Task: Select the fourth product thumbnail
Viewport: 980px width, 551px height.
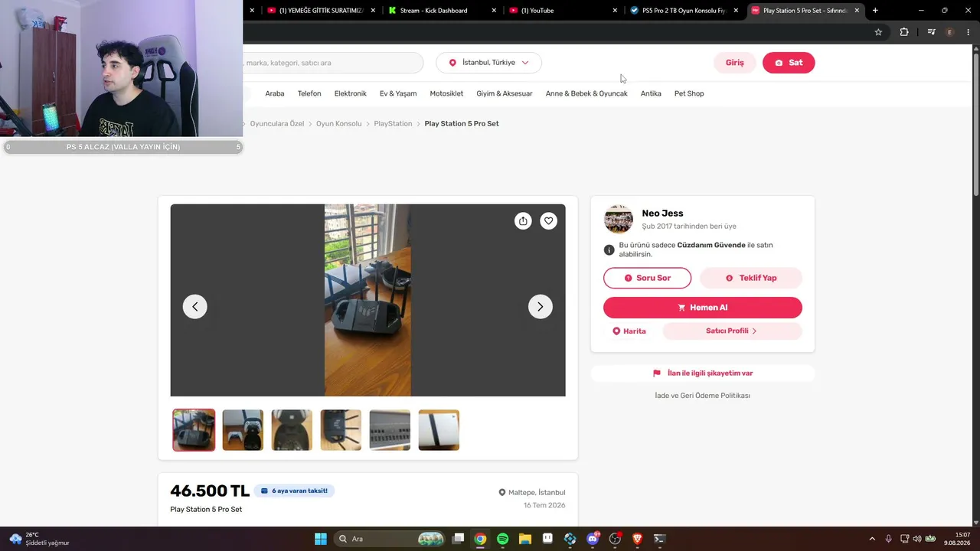Action: point(341,430)
